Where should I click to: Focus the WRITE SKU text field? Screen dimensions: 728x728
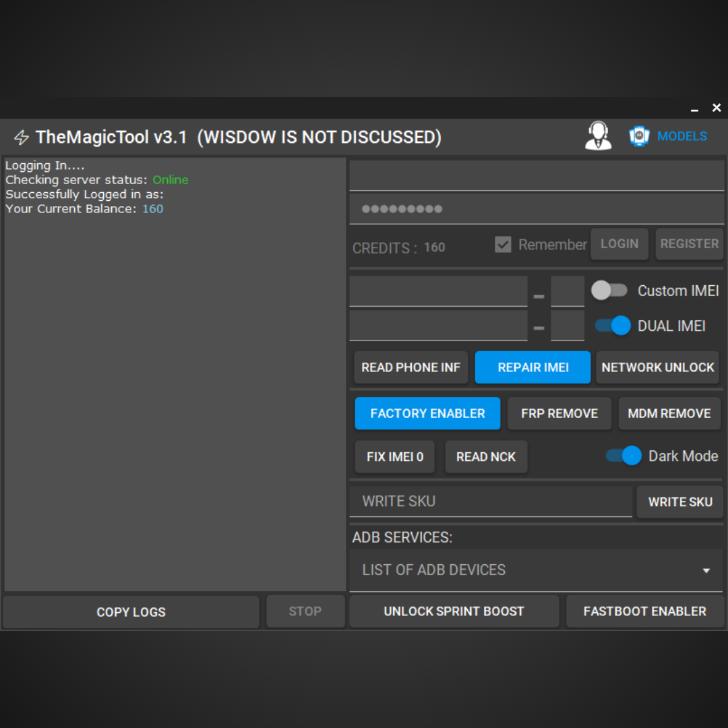(x=490, y=502)
